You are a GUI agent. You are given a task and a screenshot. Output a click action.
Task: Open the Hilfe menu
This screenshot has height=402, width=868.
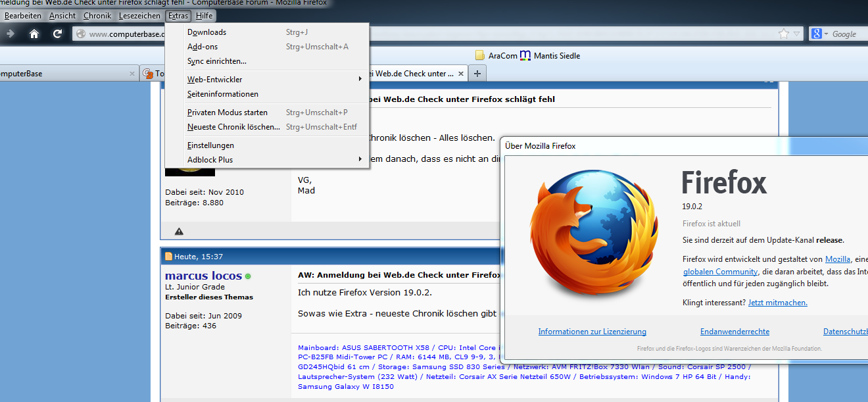click(205, 16)
